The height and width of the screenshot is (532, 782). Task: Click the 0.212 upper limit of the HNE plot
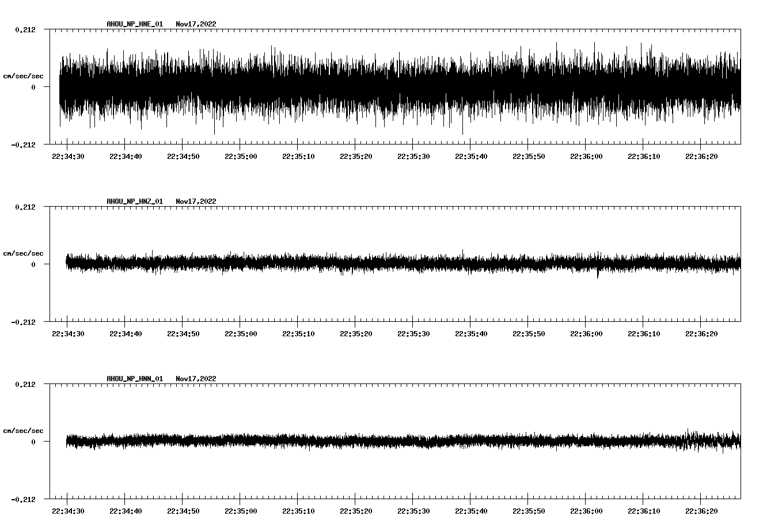tap(25, 29)
